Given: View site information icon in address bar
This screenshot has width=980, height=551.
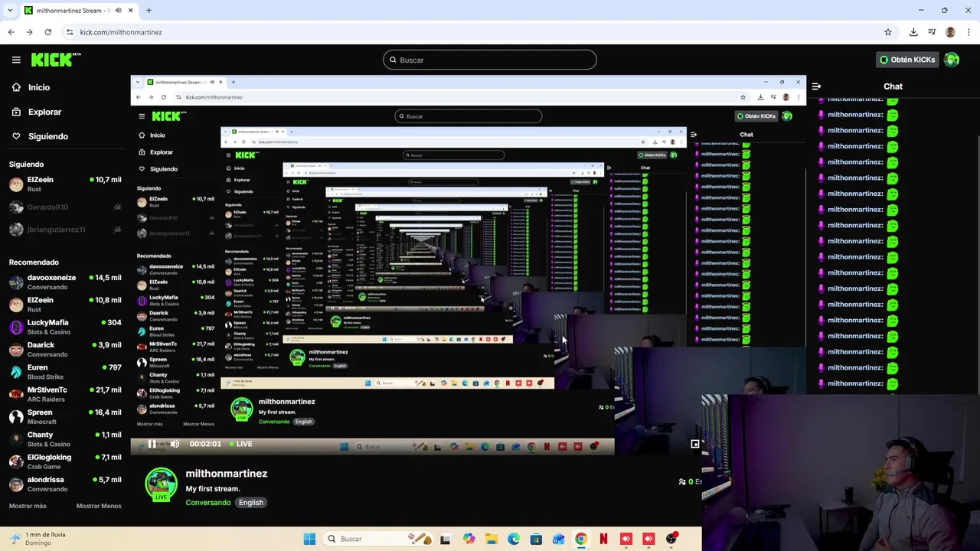Looking at the screenshot, I should (70, 32).
